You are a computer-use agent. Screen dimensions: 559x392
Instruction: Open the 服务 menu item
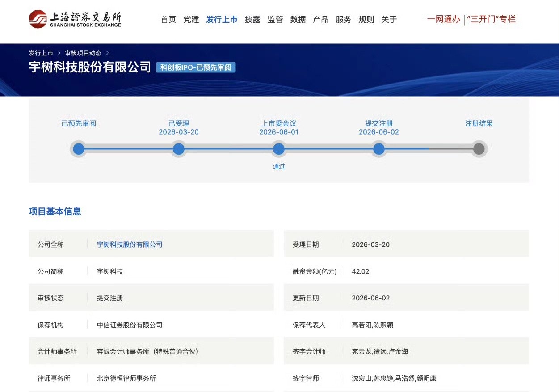click(x=344, y=19)
